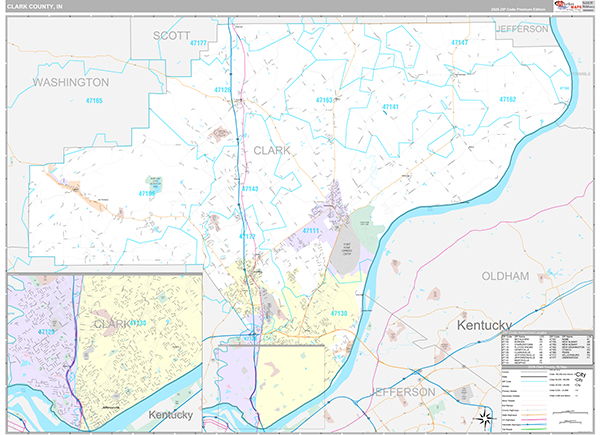Select the SCOTT county label

pos(171,34)
